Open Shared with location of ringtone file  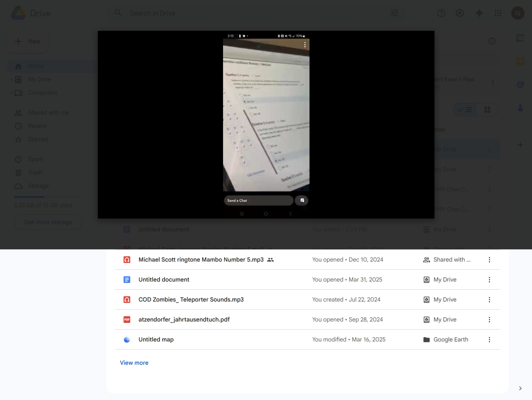[447, 260]
